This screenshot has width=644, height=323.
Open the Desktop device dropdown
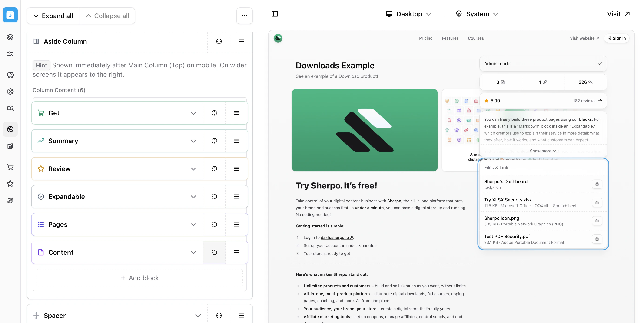tap(408, 14)
